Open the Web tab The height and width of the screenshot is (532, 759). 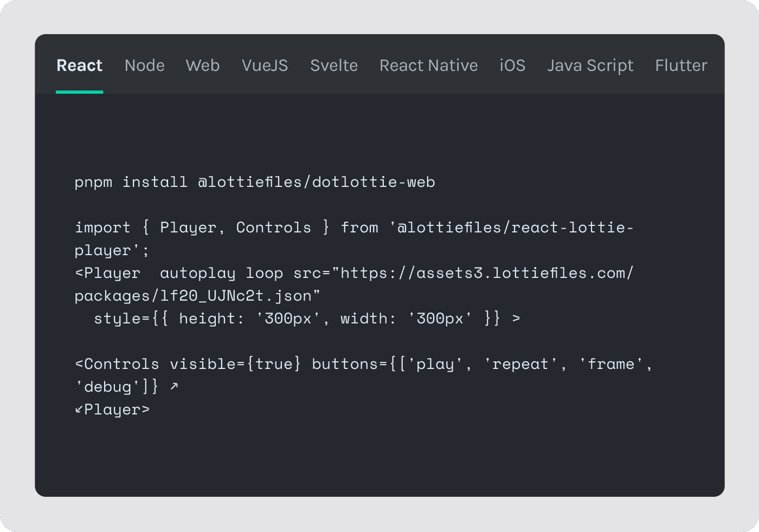pos(203,66)
